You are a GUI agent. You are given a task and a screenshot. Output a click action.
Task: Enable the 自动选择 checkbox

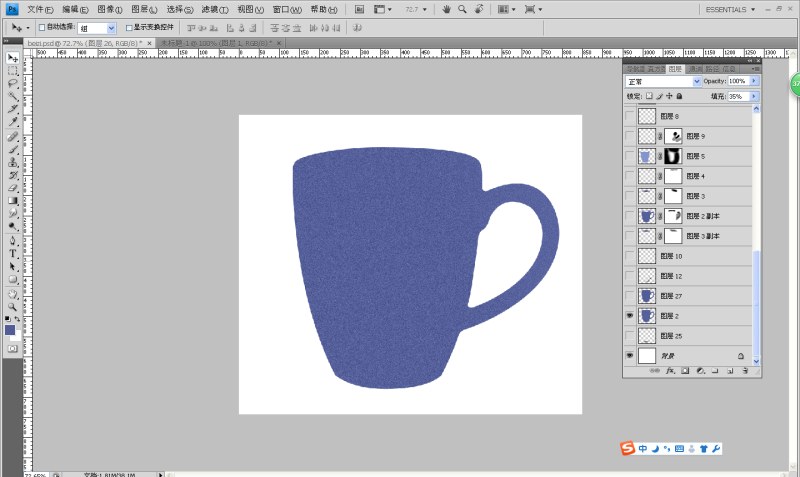[x=40, y=28]
